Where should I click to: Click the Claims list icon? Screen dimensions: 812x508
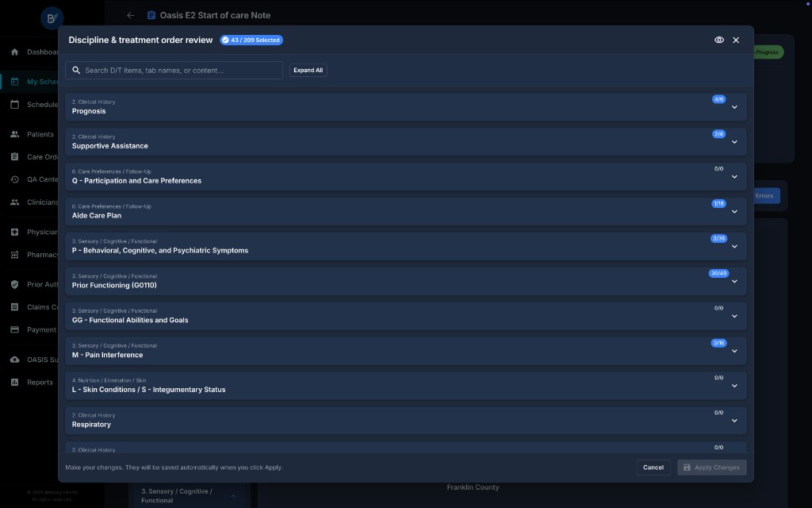coord(14,307)
